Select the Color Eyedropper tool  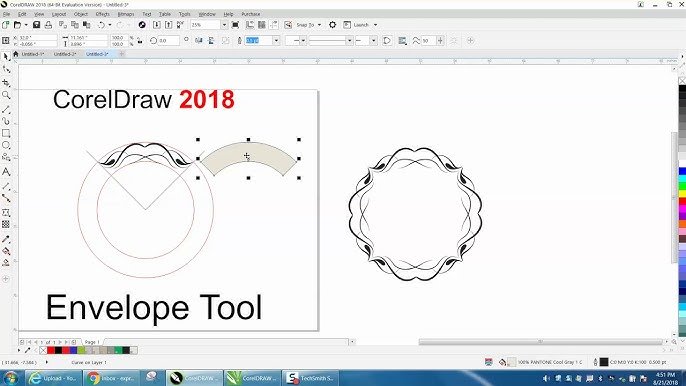tap(6, 239)
